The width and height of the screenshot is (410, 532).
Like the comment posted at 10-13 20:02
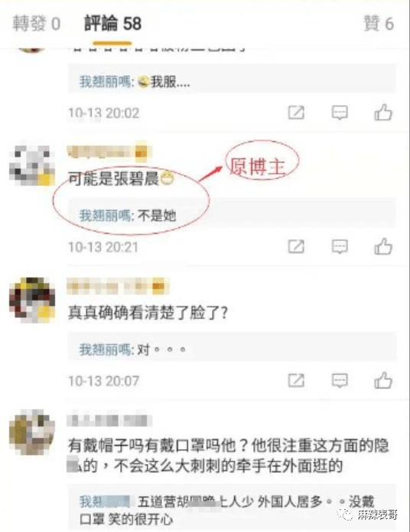(x=383, y=112)
